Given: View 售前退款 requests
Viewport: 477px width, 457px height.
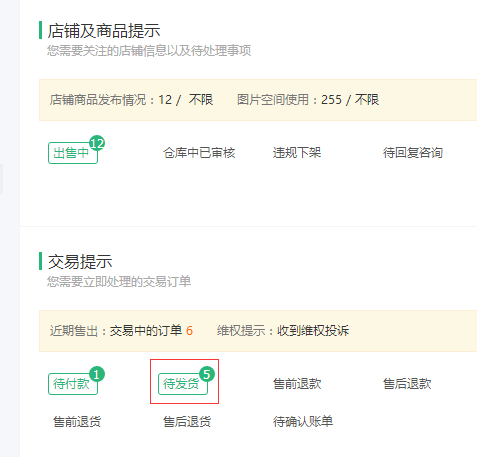Looking at the screenshot, I should click(297, 384).
